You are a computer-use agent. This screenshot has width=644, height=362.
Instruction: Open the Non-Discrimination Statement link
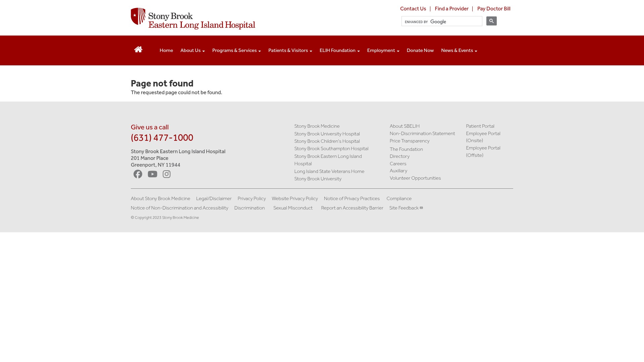(422, 133)
